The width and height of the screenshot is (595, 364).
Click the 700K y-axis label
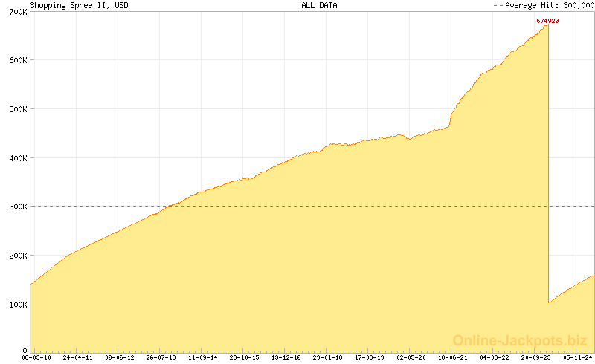[x=18, y=12]
